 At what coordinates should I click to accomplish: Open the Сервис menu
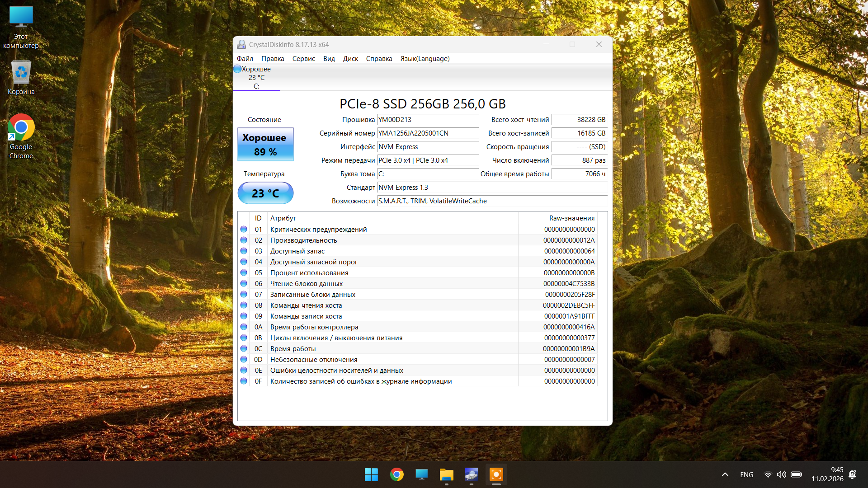(303, 59)
